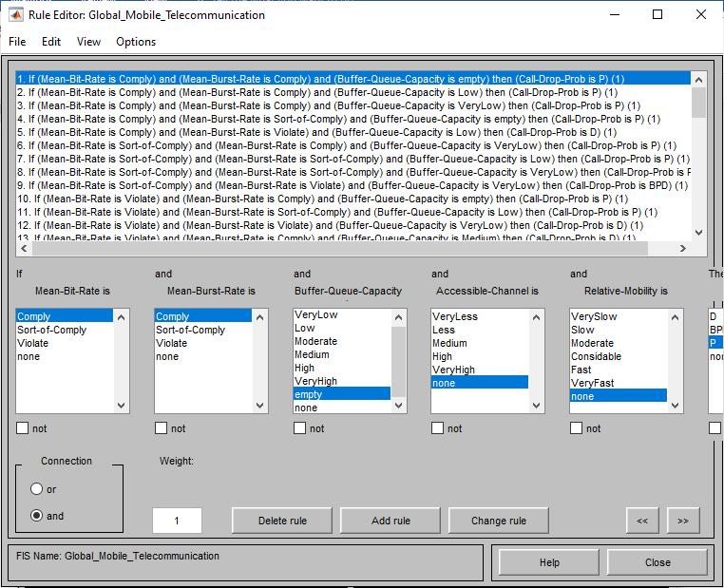The width and height of the screenshot is (724, 588).
Task: Open the Options menu
Action: (136, 42)
